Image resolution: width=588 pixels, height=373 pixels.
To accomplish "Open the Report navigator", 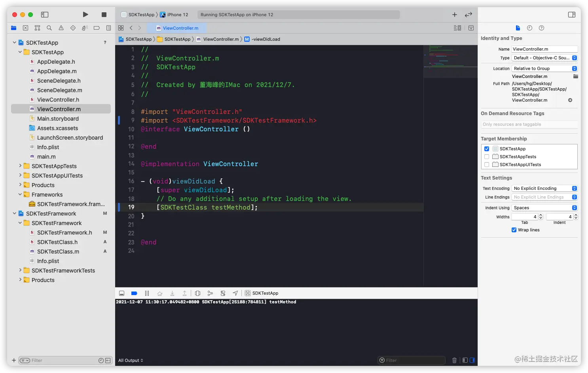I will click(108, 28).
